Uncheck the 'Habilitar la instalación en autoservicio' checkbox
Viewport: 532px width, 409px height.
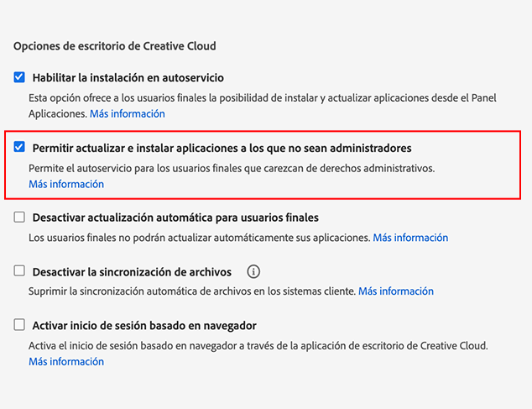pos(19,77)
